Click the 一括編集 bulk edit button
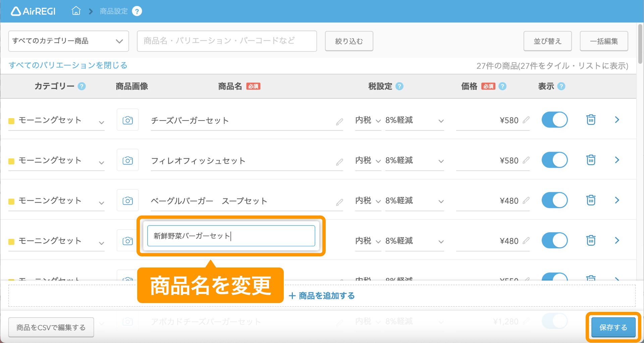Viewport: 644px width, 343px height. [604, 41]
